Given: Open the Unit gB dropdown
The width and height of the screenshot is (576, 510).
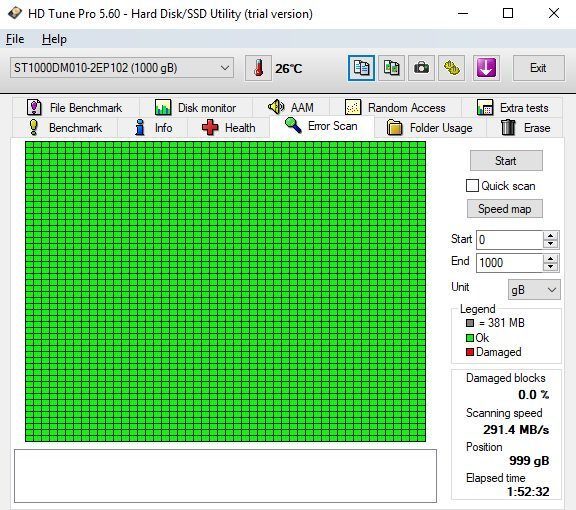Looking at the screenshot, I should coord(534,290).
